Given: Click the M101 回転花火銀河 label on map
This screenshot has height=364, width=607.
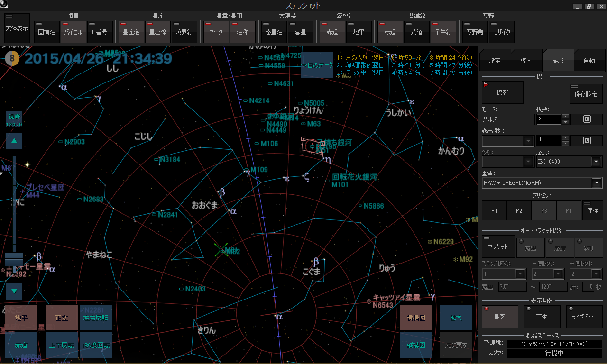Looking at the screenshot, I should 354,181.
